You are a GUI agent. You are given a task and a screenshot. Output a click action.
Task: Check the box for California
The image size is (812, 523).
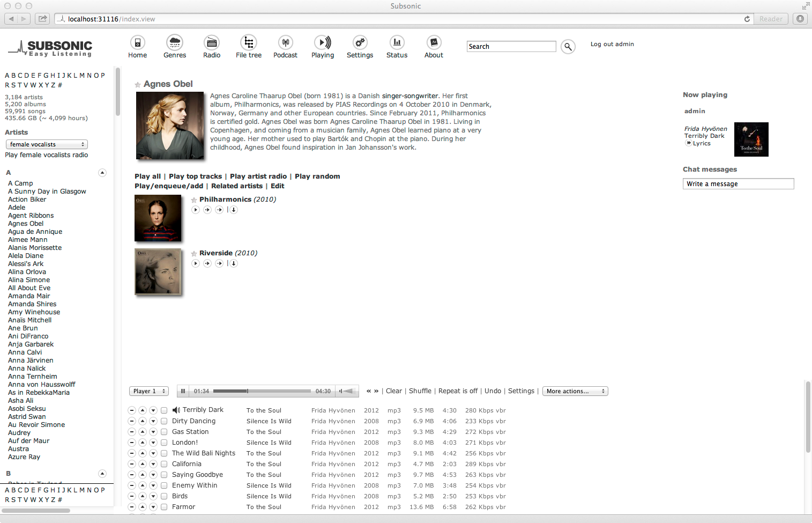pyautogui.click(x=164, y=464)
